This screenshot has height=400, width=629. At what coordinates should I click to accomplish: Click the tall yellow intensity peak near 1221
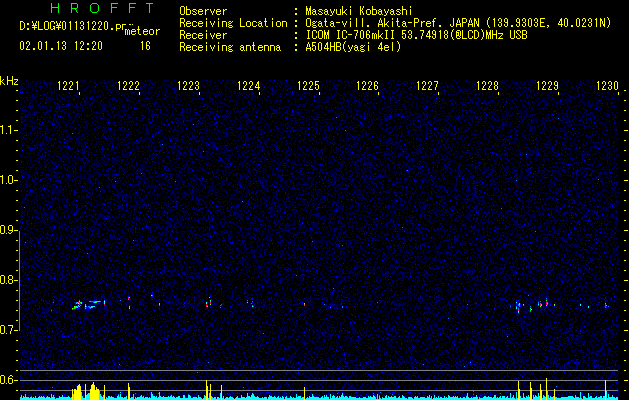94,391
